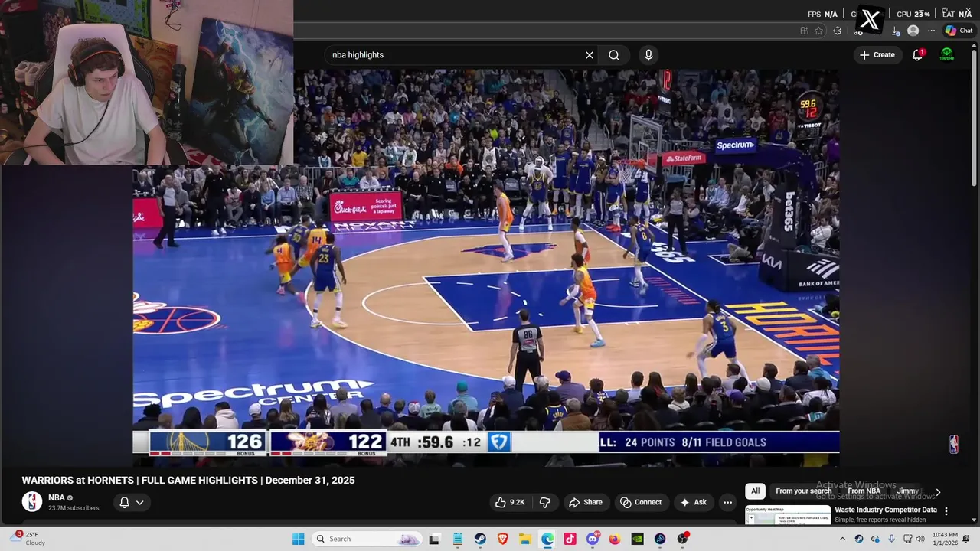Open the browser downloads icon
The height and width of the screenshot is (551, 980).
click(x=895, y=31)
